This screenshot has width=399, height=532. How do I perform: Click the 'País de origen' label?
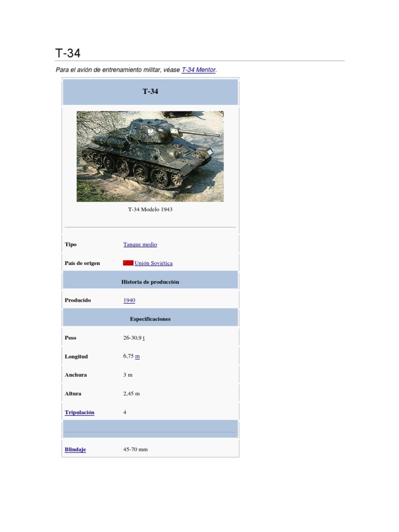point(83,263)
